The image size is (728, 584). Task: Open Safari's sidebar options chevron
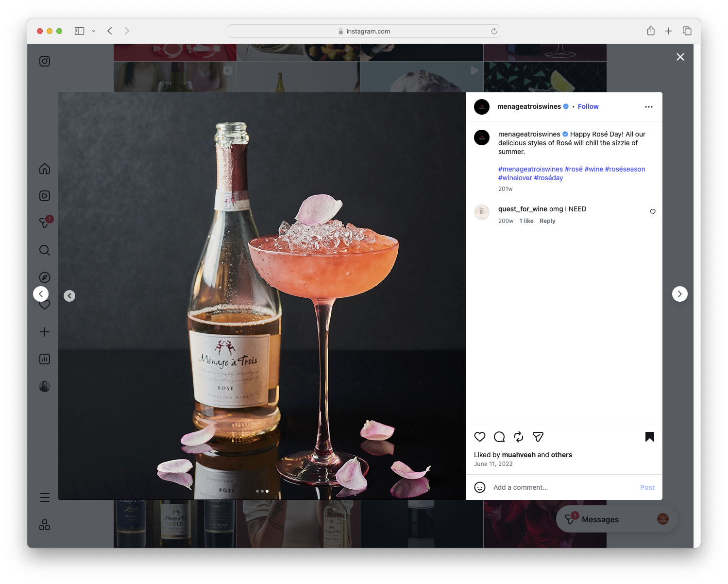(x=94, y=31)
